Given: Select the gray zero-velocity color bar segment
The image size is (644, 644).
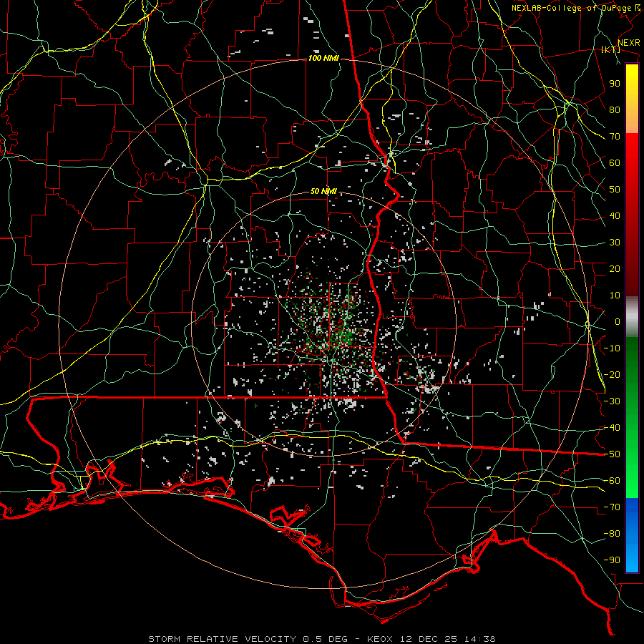Looking at the screenshot, I should [x=632, y=317].
